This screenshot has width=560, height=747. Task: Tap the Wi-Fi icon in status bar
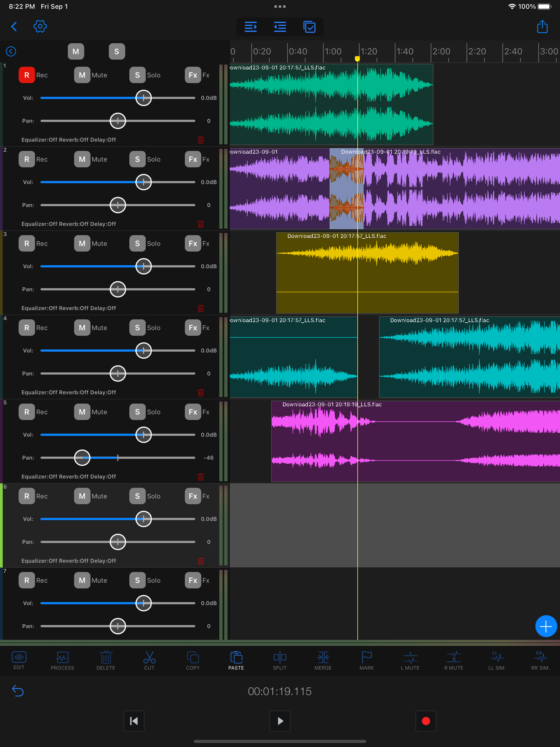click(512, 6)
